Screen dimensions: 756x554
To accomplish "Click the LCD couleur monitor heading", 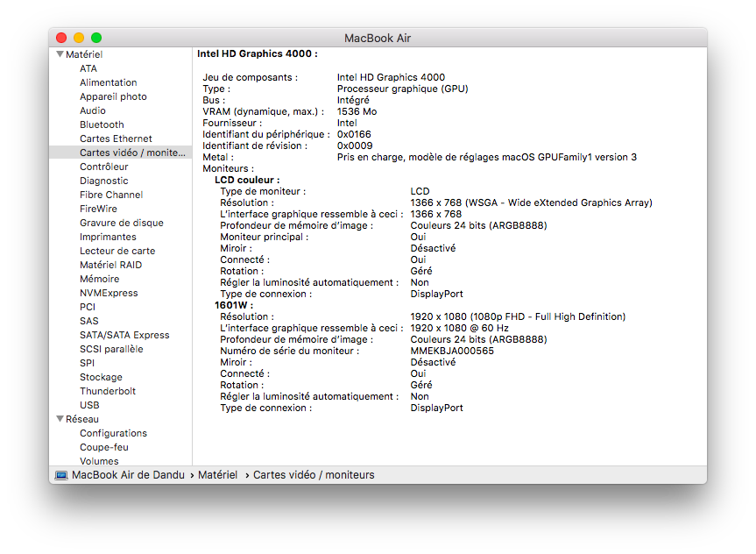I will click(x=247, y=180).
